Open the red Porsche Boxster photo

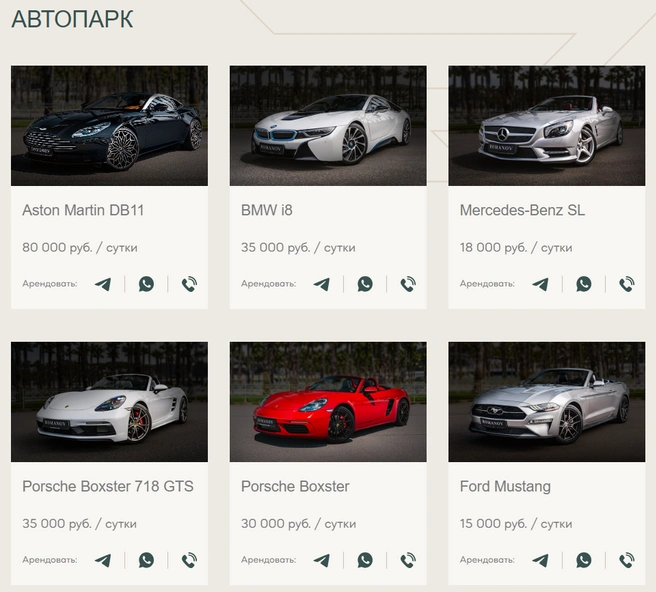(328, 402)
